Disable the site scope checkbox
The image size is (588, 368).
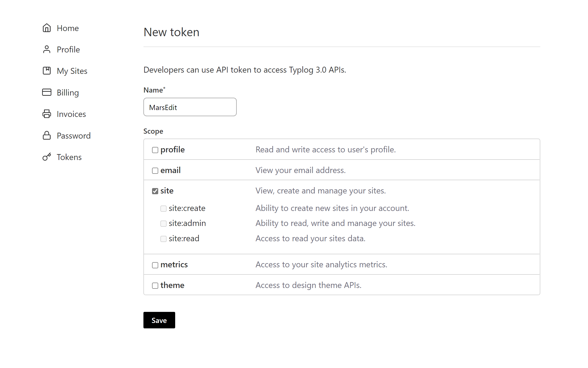point(155,191)
